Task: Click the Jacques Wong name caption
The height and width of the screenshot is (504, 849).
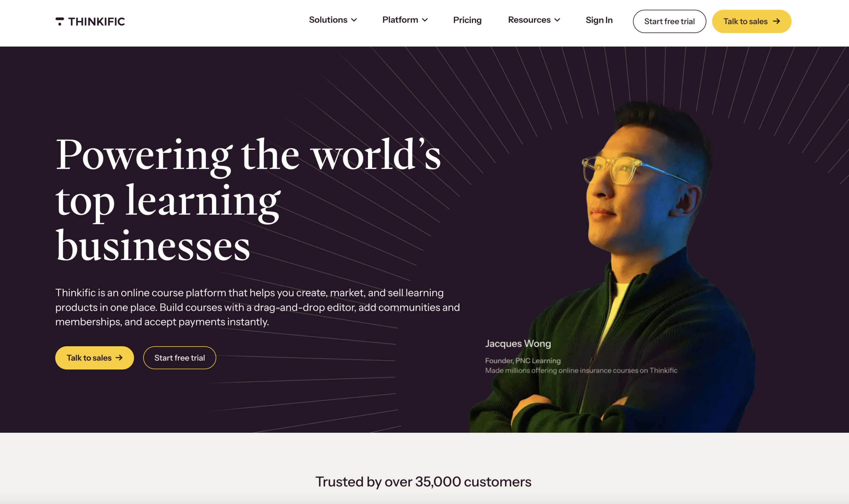Action: tap(518, 343)
